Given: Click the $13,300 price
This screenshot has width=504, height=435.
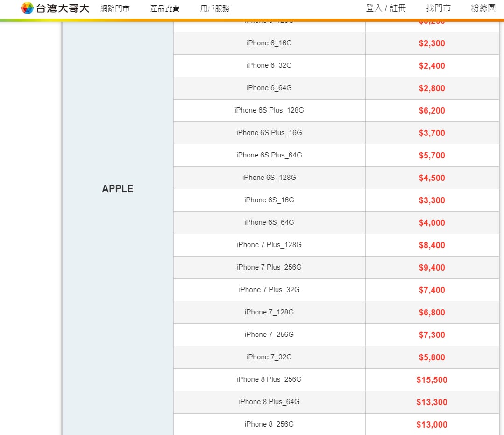Looking at the screenshot, I should pyautogui.click(x=432, y=403).
